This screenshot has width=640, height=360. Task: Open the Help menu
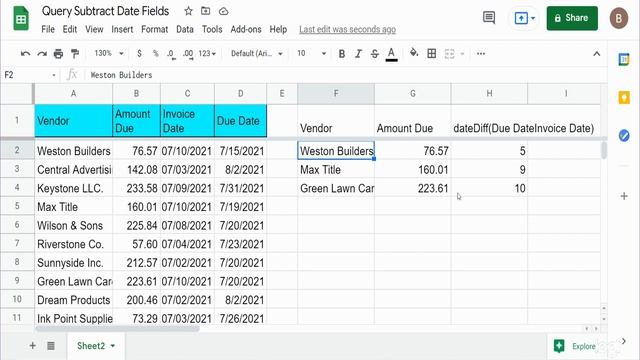click(278, 29)
